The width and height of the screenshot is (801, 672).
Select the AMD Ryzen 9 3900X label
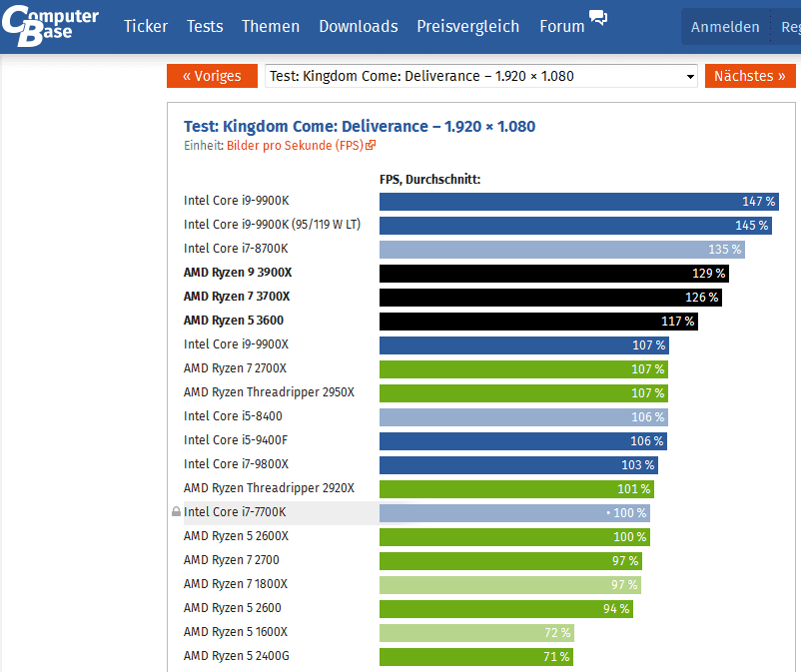pyautogui.click(x=238, y=273)
